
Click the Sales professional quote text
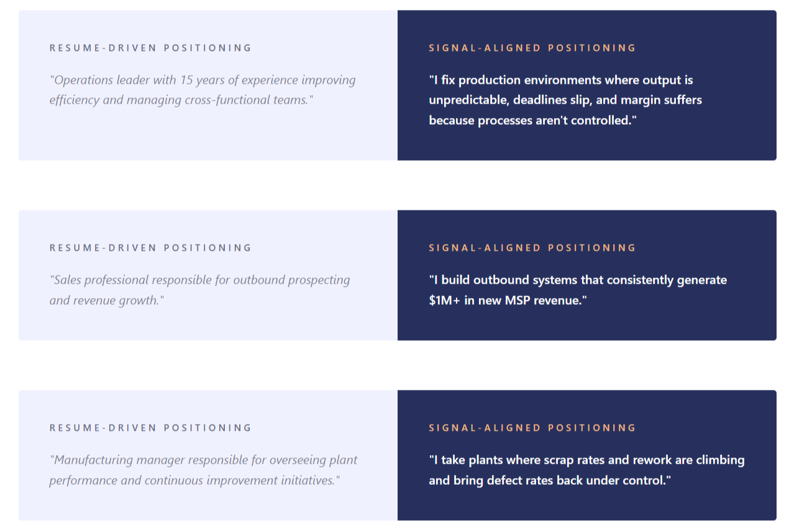pos(199,290)
